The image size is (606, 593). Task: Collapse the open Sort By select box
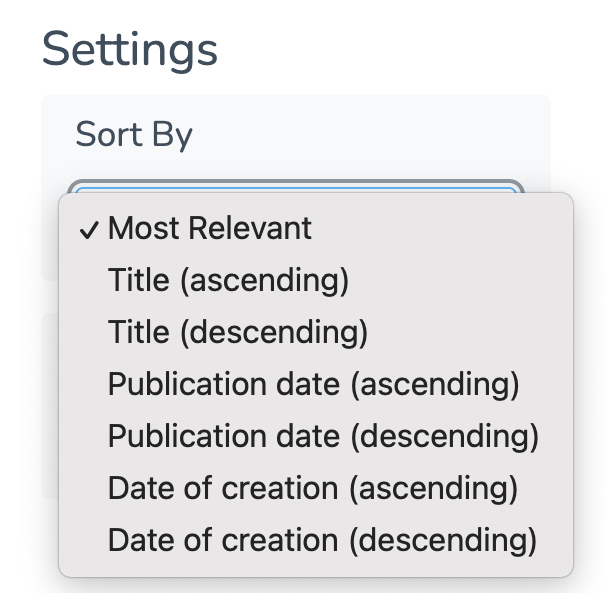pos(296,186)
